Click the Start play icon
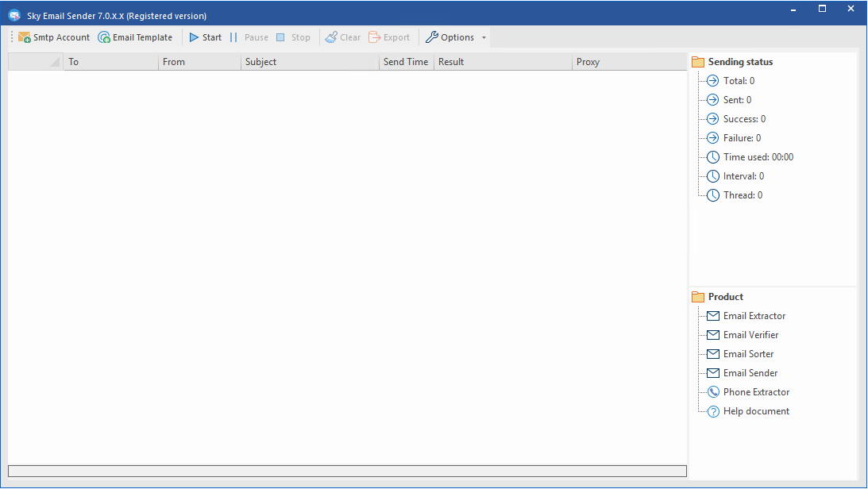This screenshot has height=489, width=868. [194, 37]
